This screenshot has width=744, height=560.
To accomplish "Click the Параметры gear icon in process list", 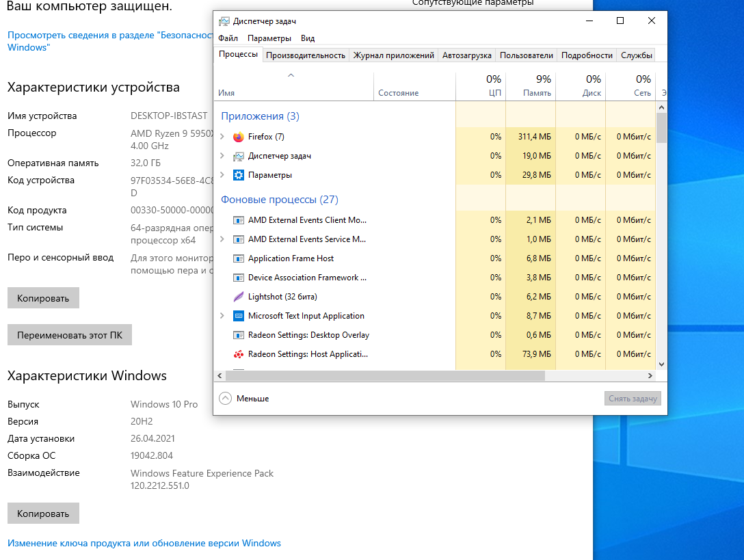I will tap(238, 175).
